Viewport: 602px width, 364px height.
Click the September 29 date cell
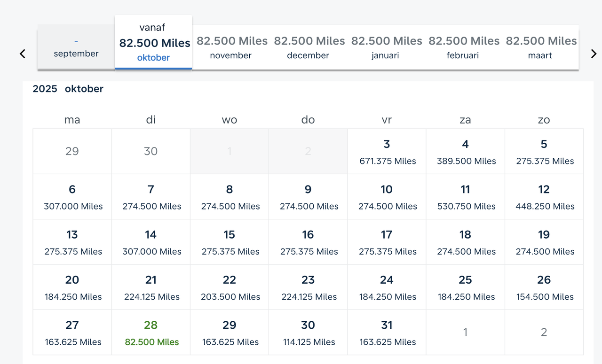pyautogui.click(x=72, y=152)
